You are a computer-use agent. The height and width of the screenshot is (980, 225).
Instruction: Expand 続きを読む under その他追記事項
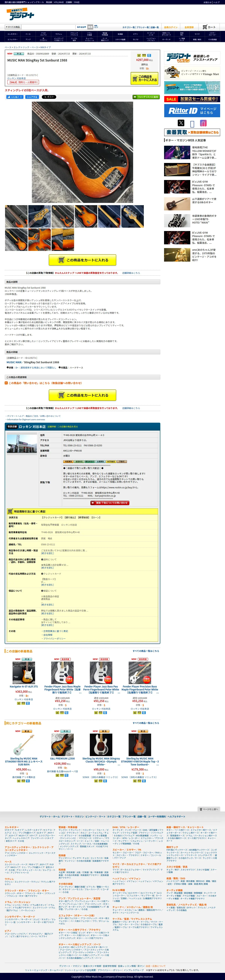47,625
